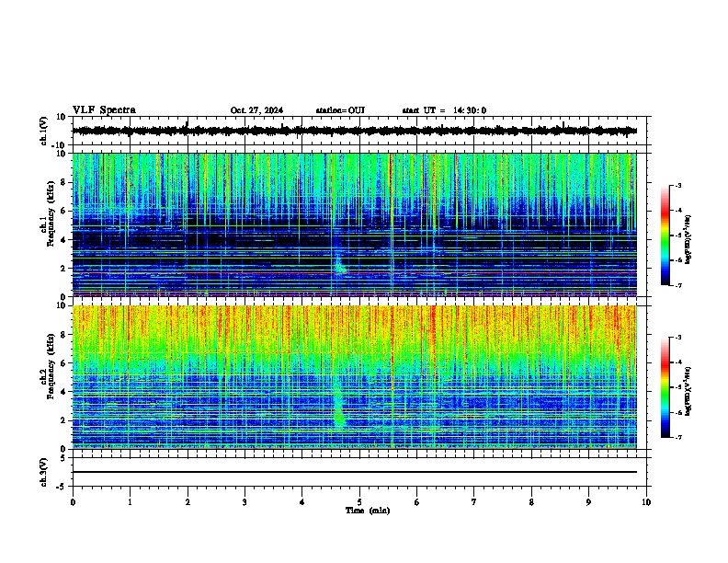Screen dimensions: 728x563
Task: Click the "-3" label on ch.1 color bar
Action: 677,185
